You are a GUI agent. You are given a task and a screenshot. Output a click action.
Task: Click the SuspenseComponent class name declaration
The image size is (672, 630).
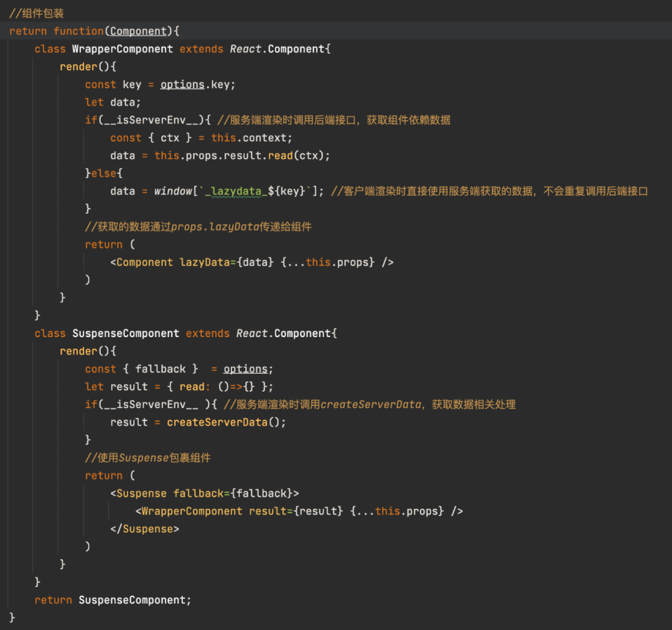pyautogui.click(x=126, y=333)
